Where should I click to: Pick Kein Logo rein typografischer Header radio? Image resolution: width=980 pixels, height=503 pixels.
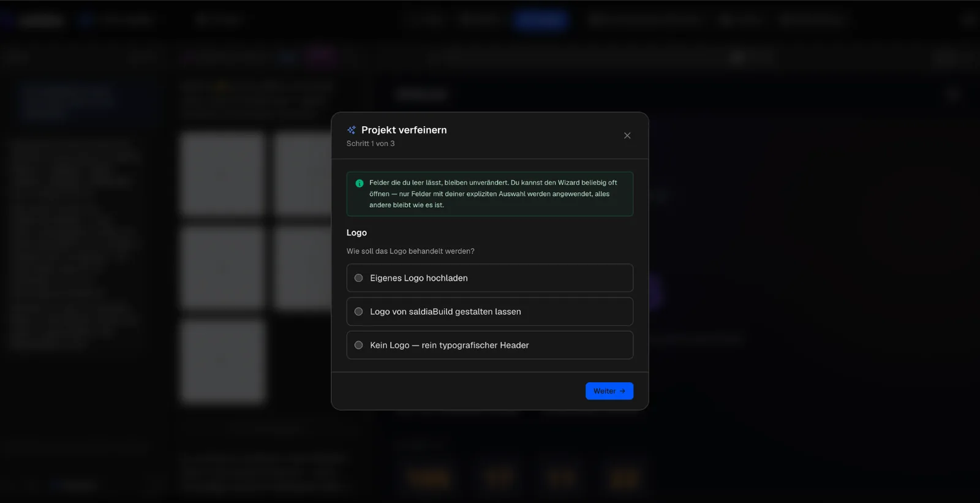click(359, 346)
